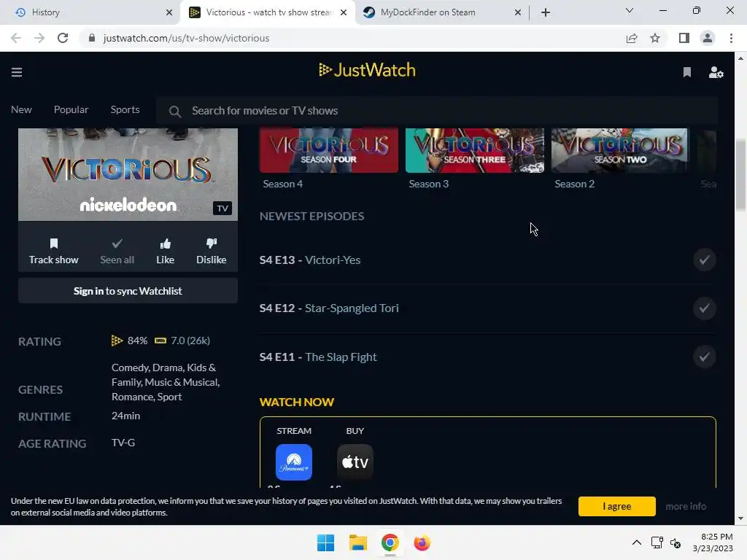Click the site lock icon in address bar
Viewport: 747px width, 560px height.
coord(92,38)
